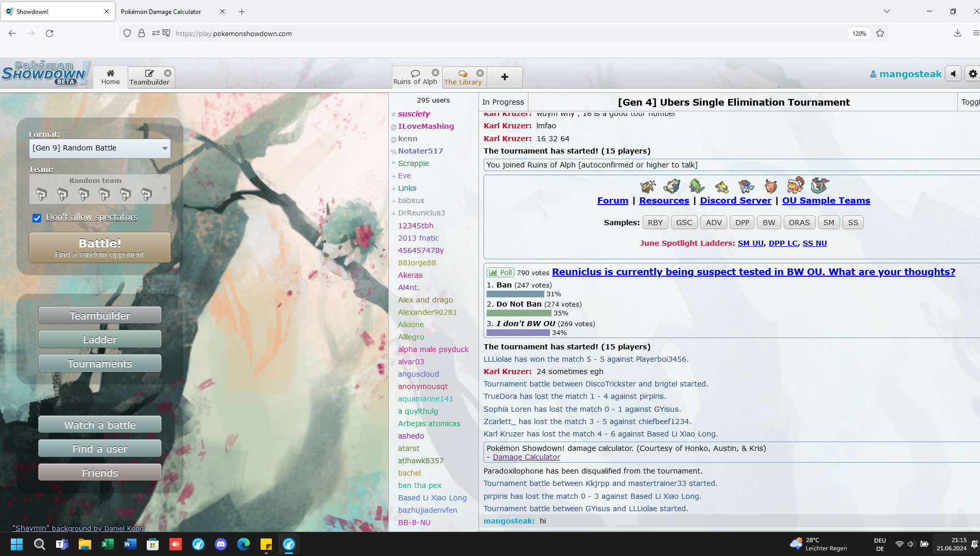
Task: Switch to the Teambuilder tab
Action: coord(149,77)
